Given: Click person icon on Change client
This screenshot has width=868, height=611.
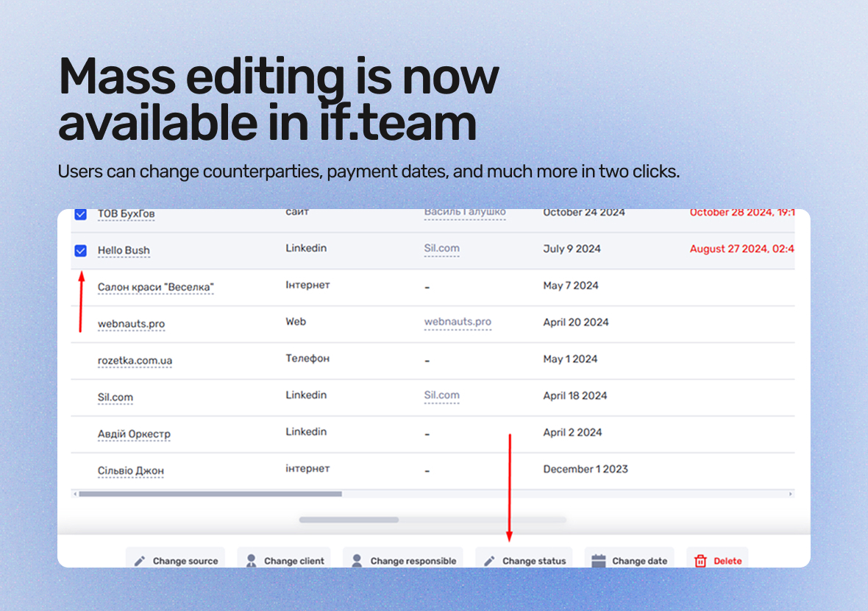Looking at the screenshot, I should pos(252,561).
